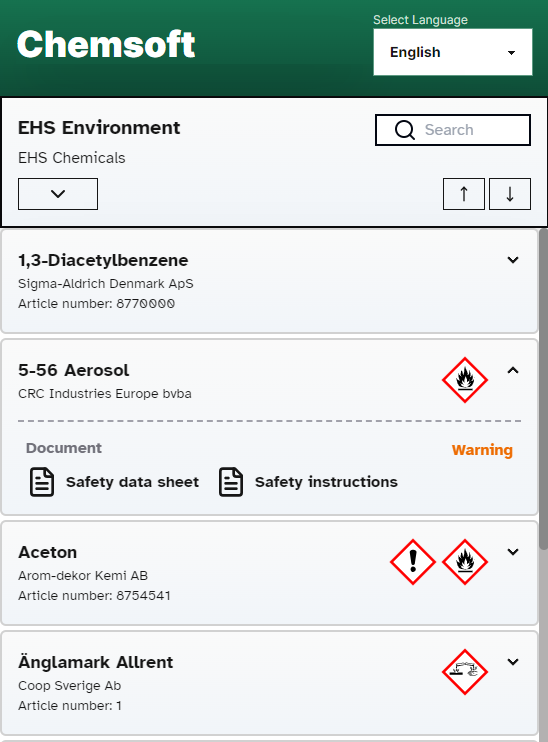This screenshot has width=548, height=742.
Task: Open the Safety data sheet link
Action: [x=133, y=482]
